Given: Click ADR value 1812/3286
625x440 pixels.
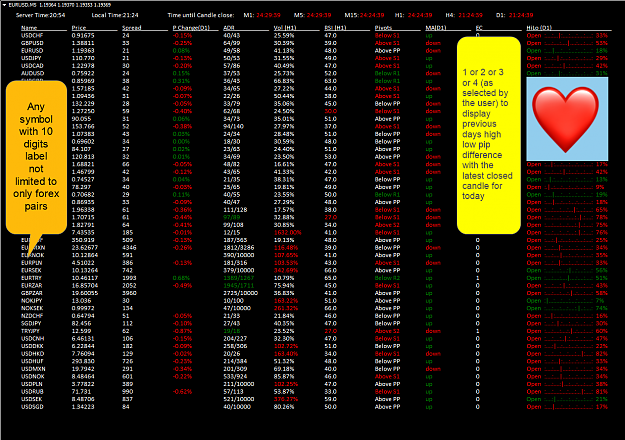Looking at the screenshot, I should (238, 248).
